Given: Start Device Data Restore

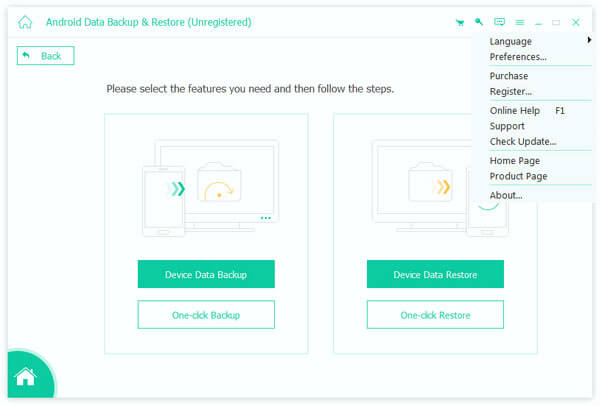Looking at the screenshot, I should [x=435, y=274].
